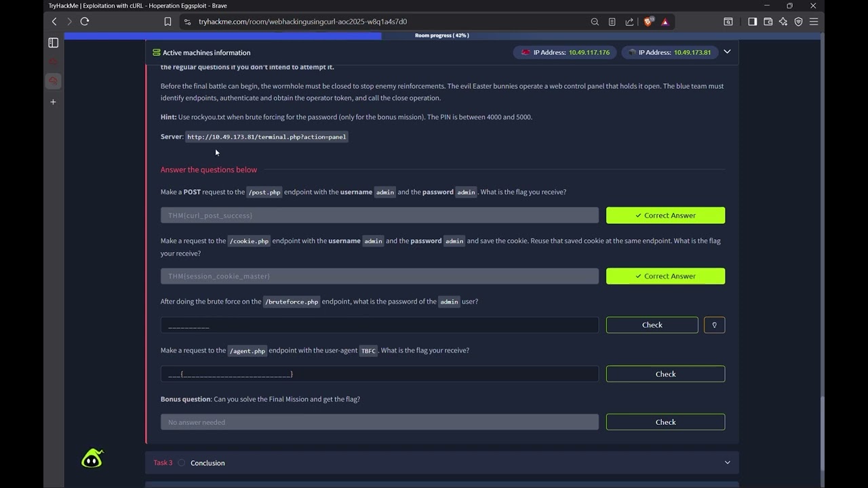The image size is (868, 488).
Task: Check the Bonus question answer
Action: click(x=665, y=422)
